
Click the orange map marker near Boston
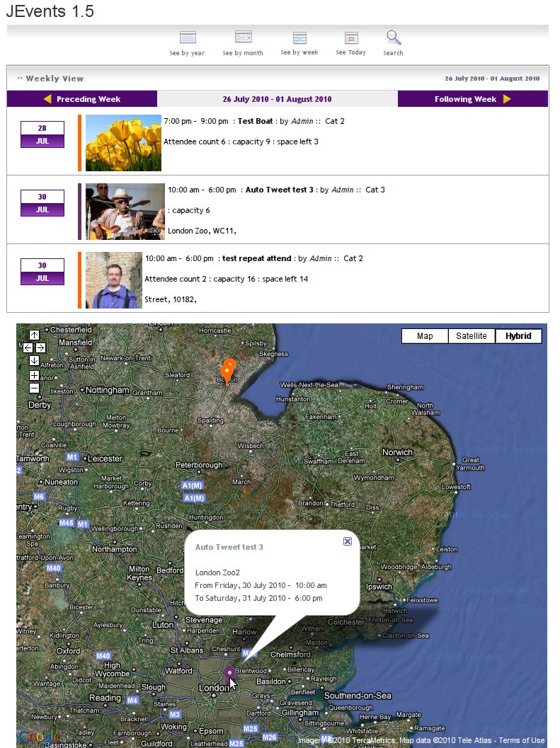coord(228,372)
